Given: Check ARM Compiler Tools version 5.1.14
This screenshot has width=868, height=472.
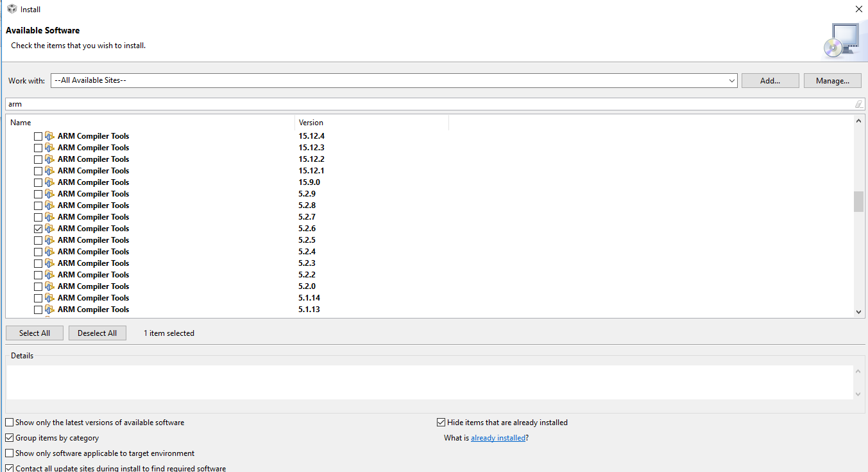Looking at the screenshot, I should pos(38,298).
